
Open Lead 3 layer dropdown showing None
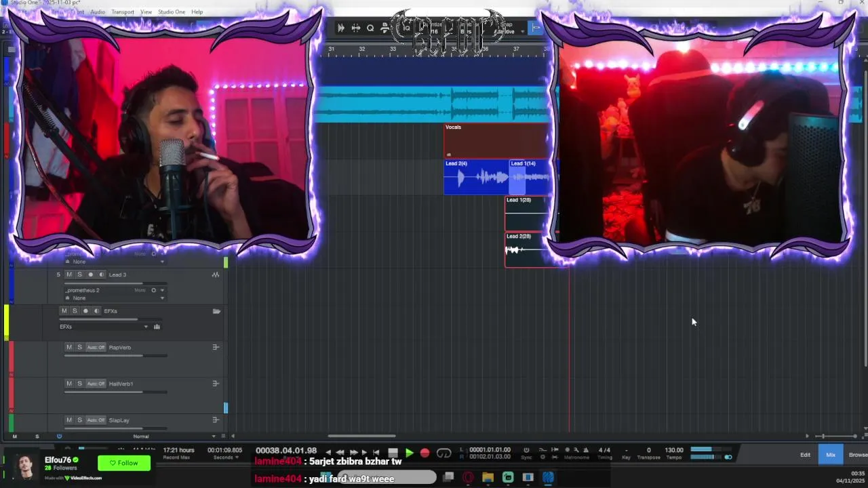pyautogui.click(x=115, y=298)
